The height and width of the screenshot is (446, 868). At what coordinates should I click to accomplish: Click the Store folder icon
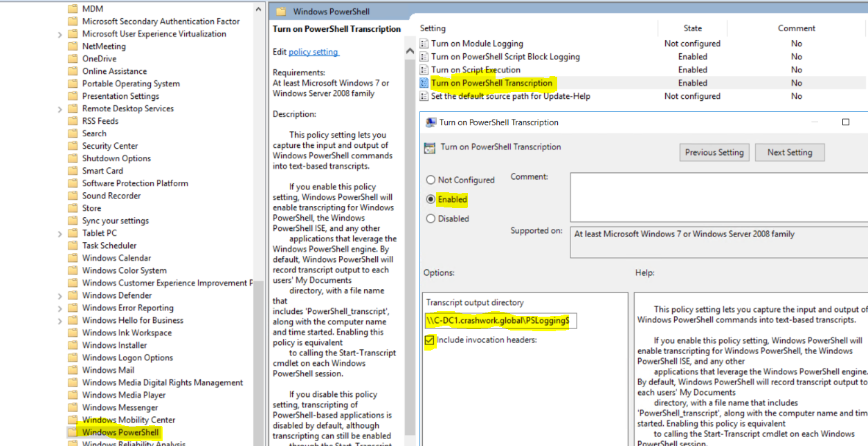click(x=73, y=208)
